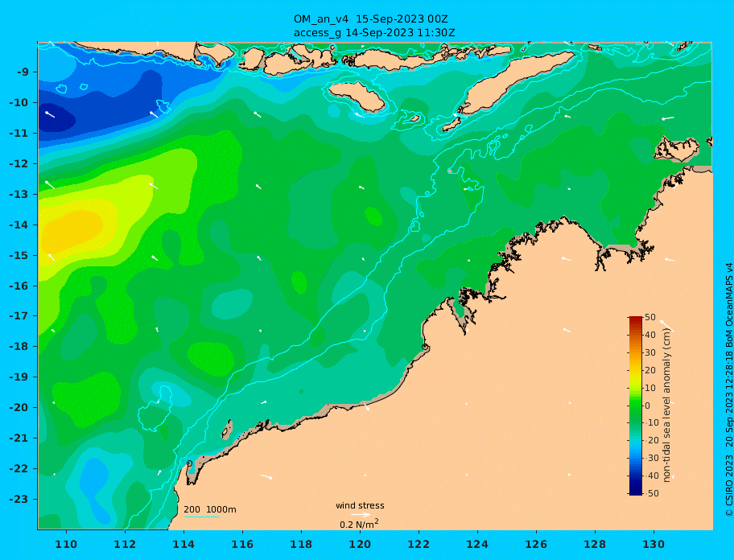Click the 0.2 N/m² wind scale text
The width and height of the screenshot is (734, 560).
[x=359, y=524]
